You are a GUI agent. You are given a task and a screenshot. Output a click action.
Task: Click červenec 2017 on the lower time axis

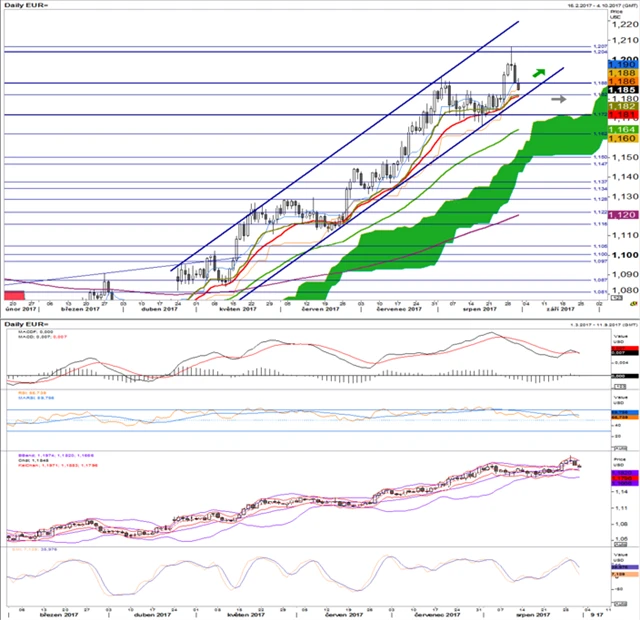tap(436, 615)
